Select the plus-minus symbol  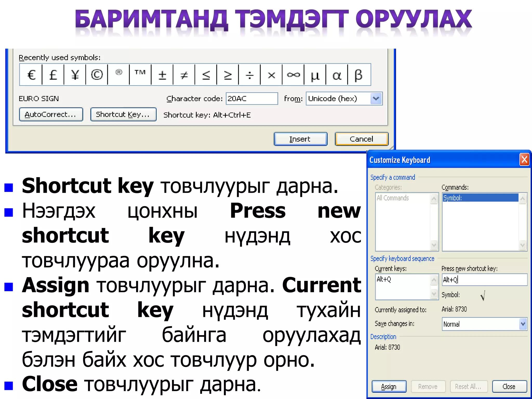pyautogui.click(x=162, y=75)
